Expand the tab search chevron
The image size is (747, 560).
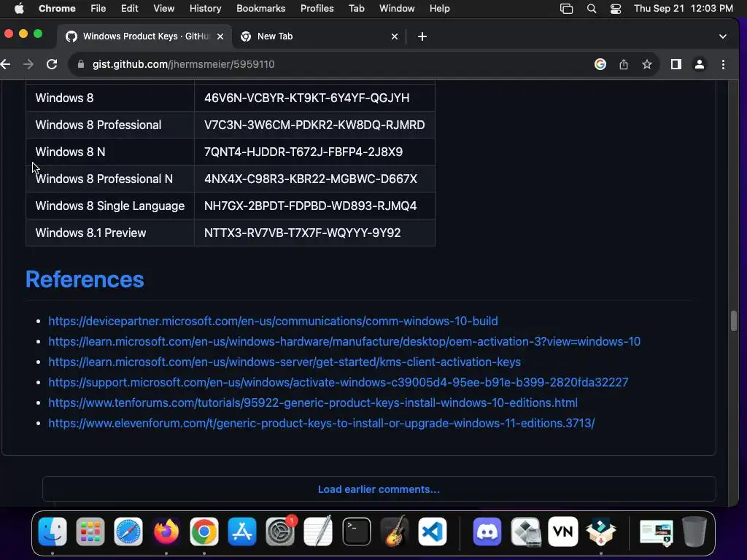723,36
